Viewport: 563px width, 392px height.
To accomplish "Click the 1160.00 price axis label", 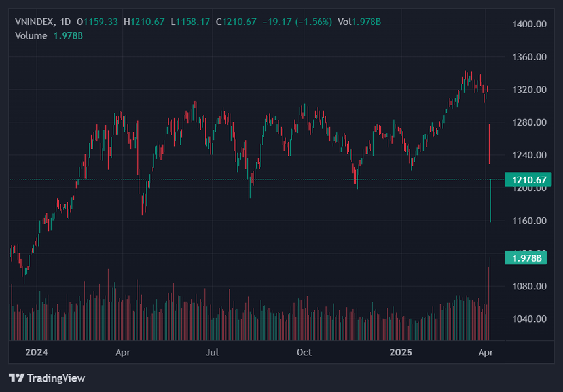I will (x=530, y=221).
